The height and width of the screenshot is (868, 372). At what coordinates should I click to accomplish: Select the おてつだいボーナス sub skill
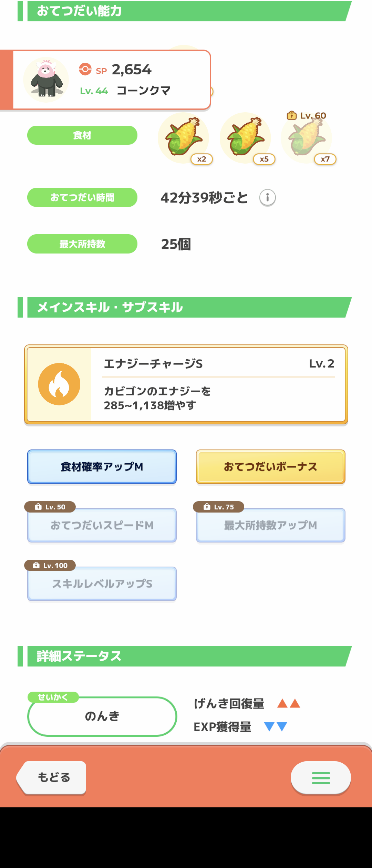click(271, 467)
